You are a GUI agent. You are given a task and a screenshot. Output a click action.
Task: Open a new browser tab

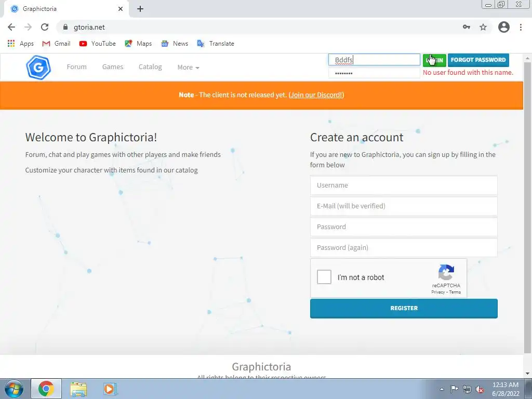140,9
